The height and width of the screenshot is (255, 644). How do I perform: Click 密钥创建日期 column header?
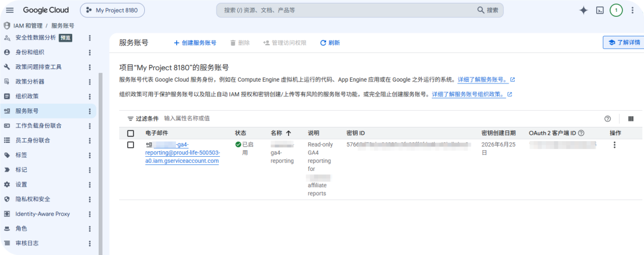[498, 133]
